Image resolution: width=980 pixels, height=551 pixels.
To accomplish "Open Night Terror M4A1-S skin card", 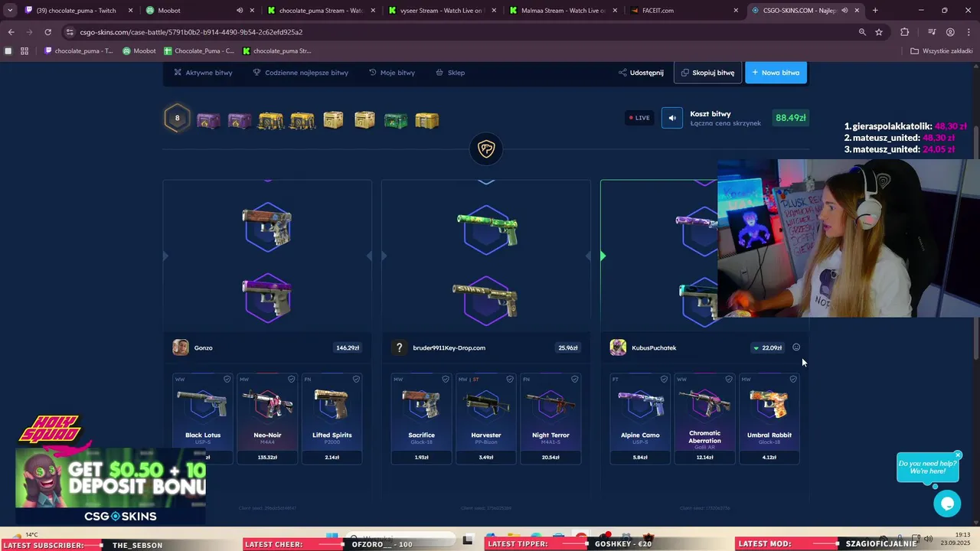I will click(550, 418).
